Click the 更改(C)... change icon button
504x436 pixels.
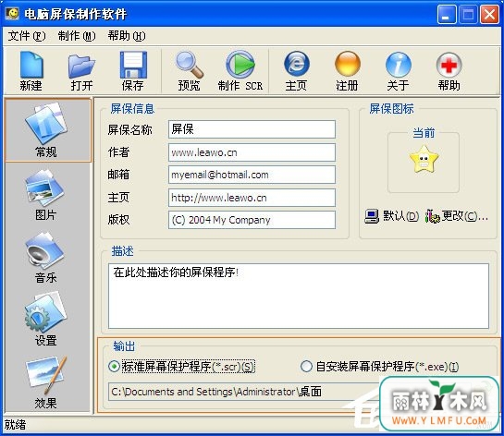pyautogui.click(x=457, y=216)
